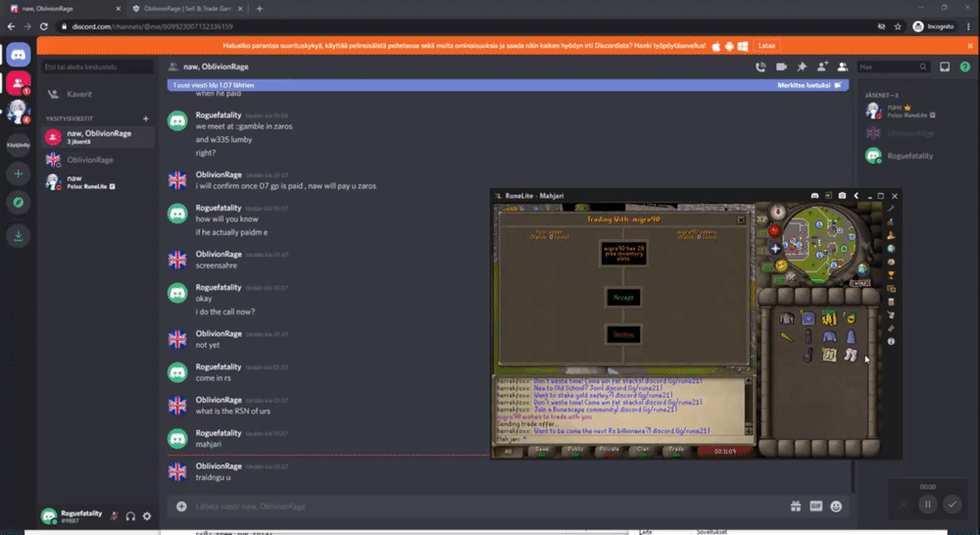Dismiss the orange download banner
This screenshot has height=535, width=980.
pos(970,46)
